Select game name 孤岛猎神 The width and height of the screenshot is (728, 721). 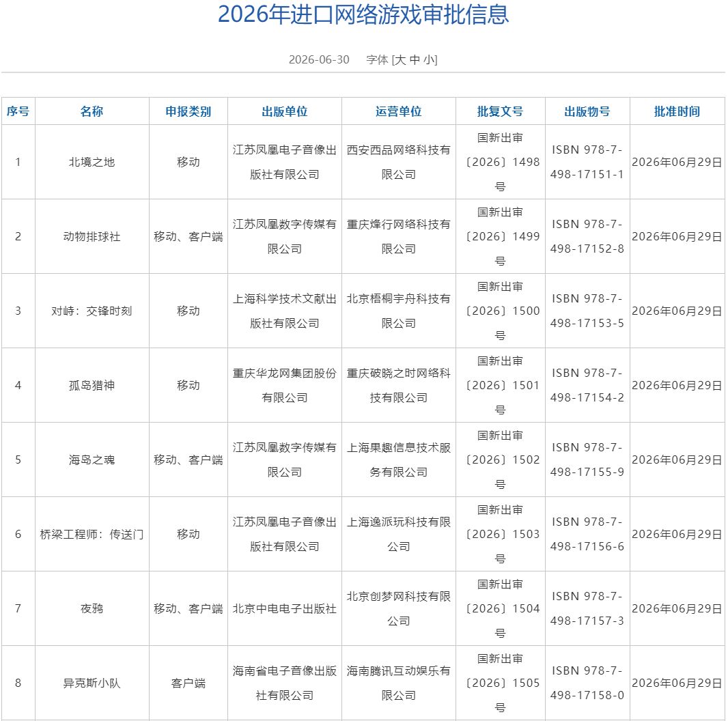pyautogui.click(x=92, y=385)
